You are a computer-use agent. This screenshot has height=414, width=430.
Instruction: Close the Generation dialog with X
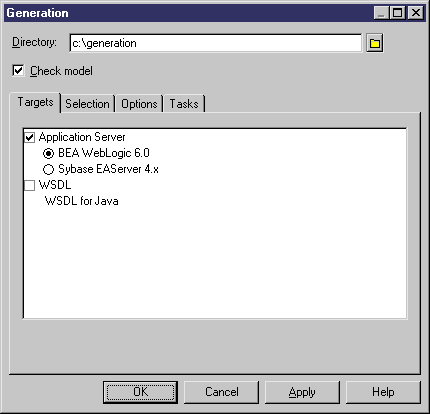click(416, 13)
